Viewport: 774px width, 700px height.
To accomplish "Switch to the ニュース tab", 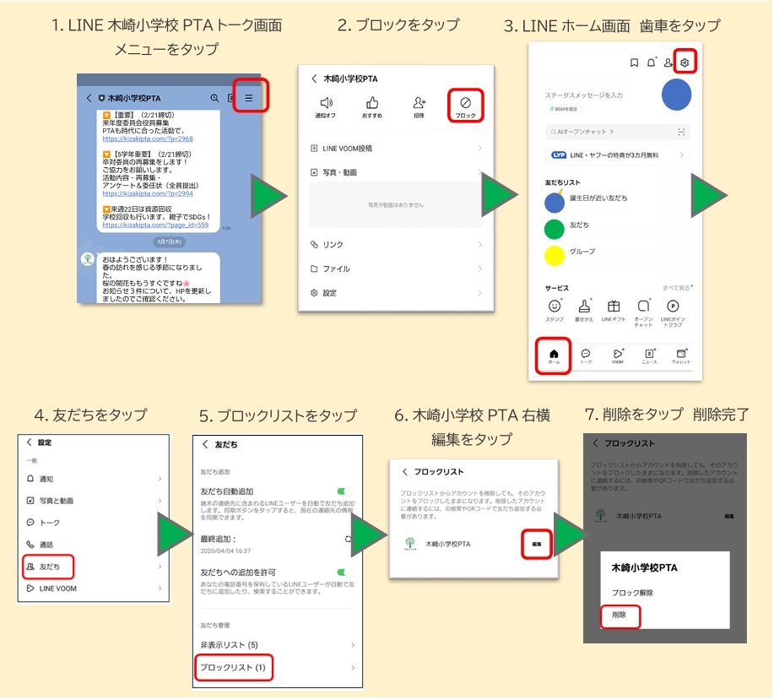I will click(x=649, y=356).
